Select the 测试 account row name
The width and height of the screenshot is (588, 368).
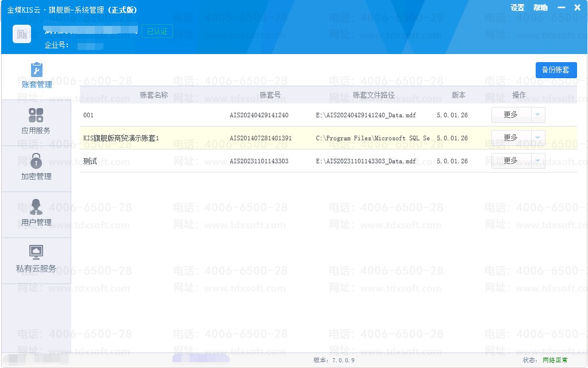pyautogui.click(x=90, y=162)
